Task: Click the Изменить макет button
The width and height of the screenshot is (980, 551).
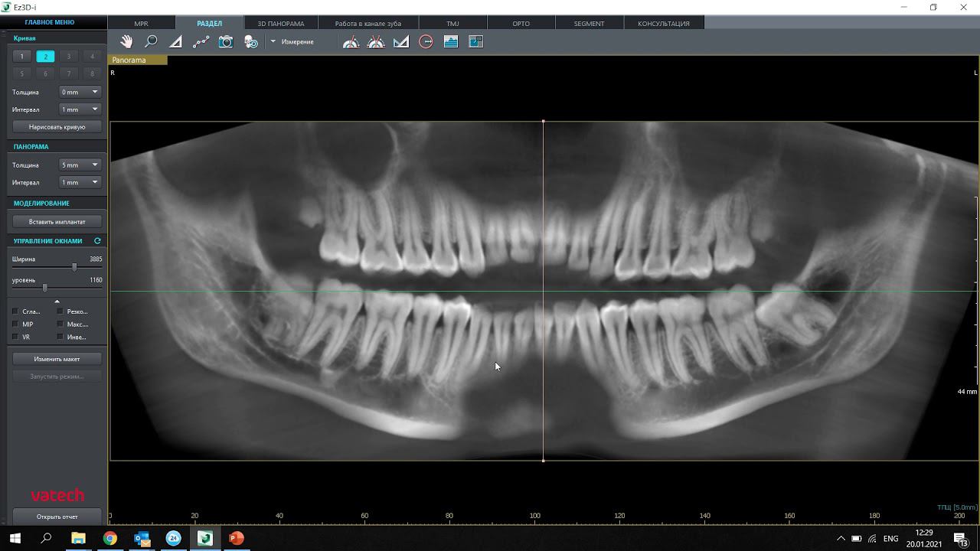Action: point(57,358)
